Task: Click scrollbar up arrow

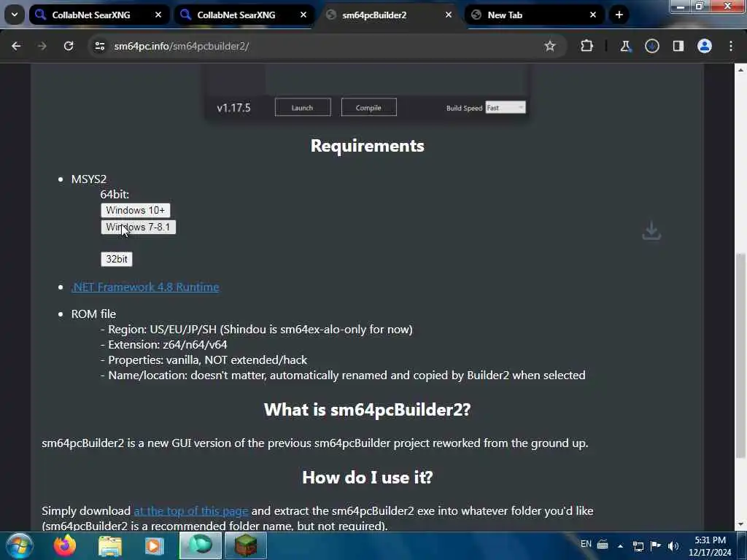Action: tap(740, 70)
